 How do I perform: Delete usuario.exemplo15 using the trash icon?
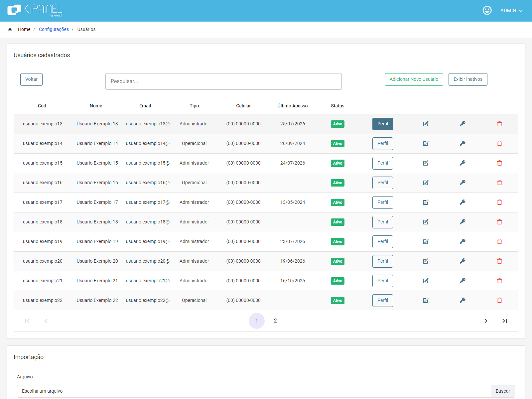click(x=499, y=163)
